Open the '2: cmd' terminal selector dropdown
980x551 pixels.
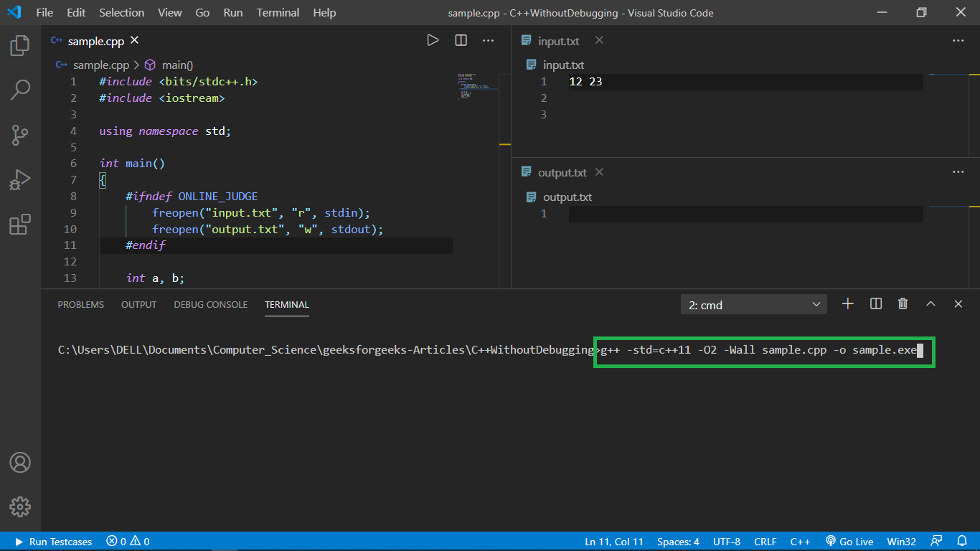point(753,305)
